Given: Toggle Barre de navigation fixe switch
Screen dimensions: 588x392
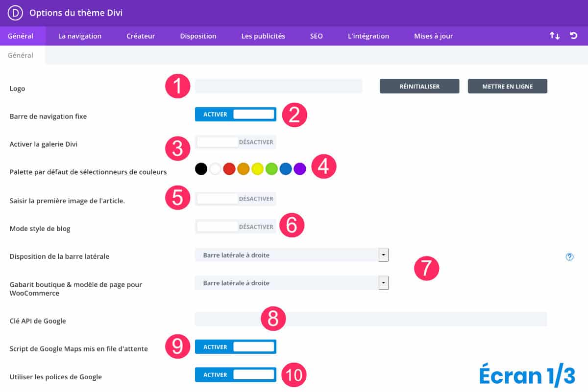Looking at the screenshot, I should pos(236,115).
